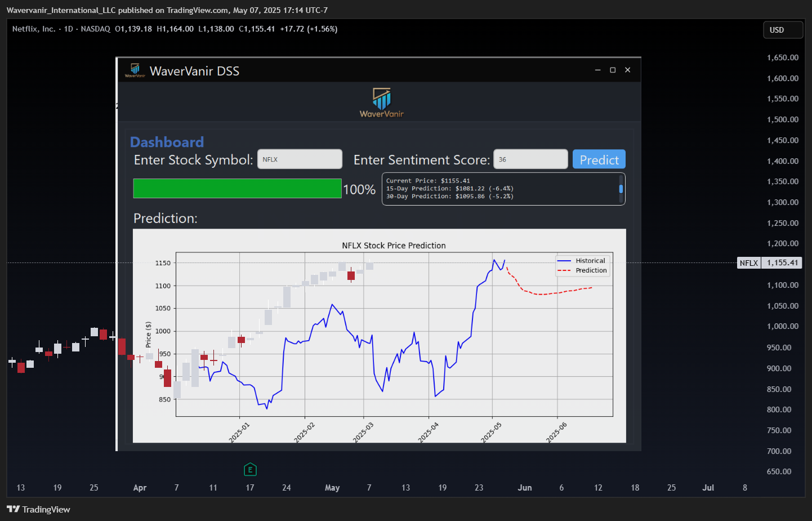Screen dimensions: 812x521
Task: Minimize the WaverVanir DSS window
Action: (597, 70)
